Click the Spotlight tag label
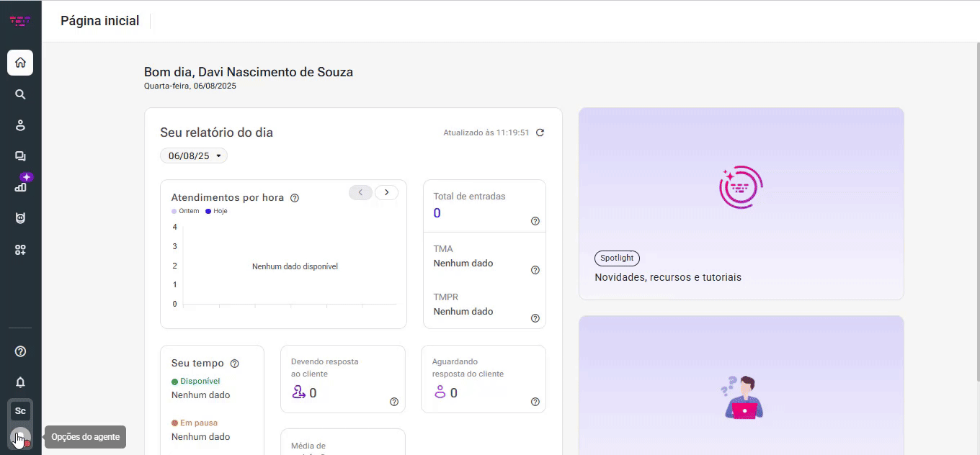This screenshot has height=455, width=980. (x=617, y=258)
